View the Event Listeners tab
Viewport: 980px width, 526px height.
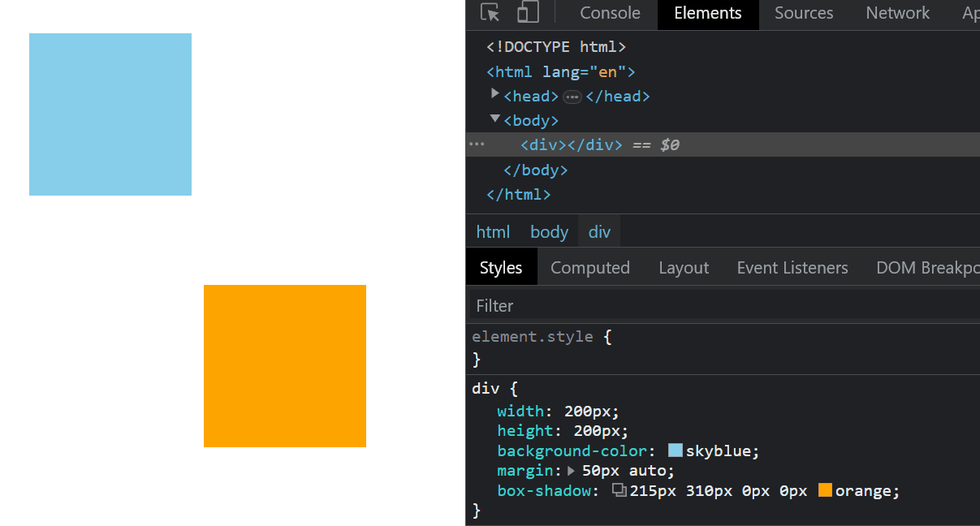click(792, 267)
